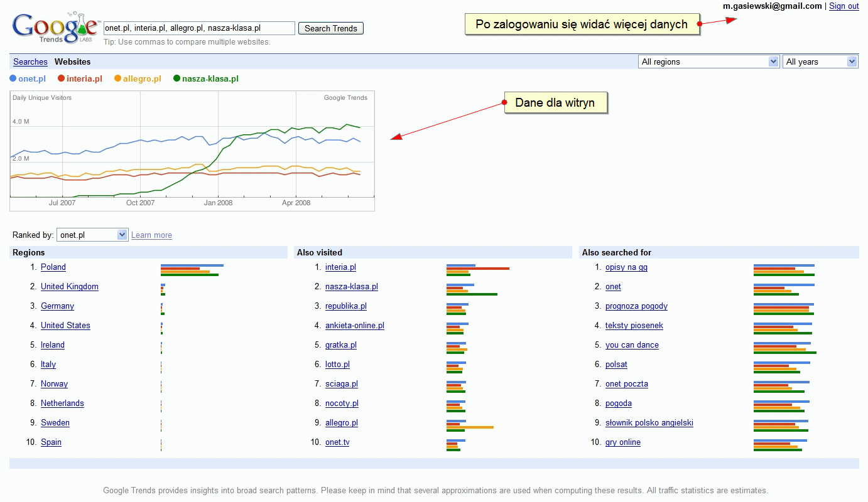Focus the website comparison search field
The height and width of the screenshot is (502, 868).
point(199,28)
